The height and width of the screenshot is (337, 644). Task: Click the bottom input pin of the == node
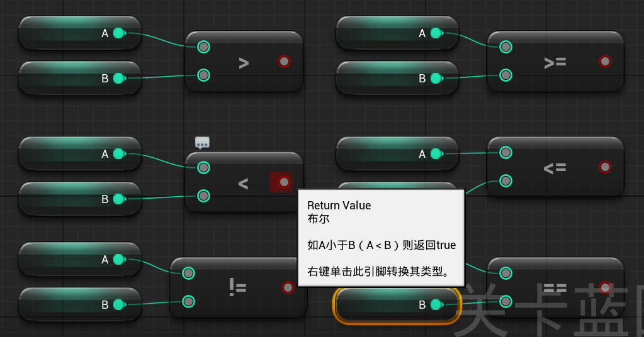point(506,301)
